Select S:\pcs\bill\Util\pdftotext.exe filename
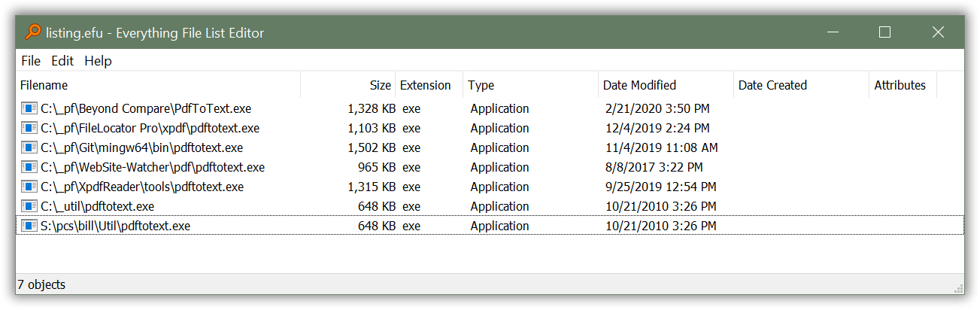Screen dimensions: 980x310 coord(116,226)
